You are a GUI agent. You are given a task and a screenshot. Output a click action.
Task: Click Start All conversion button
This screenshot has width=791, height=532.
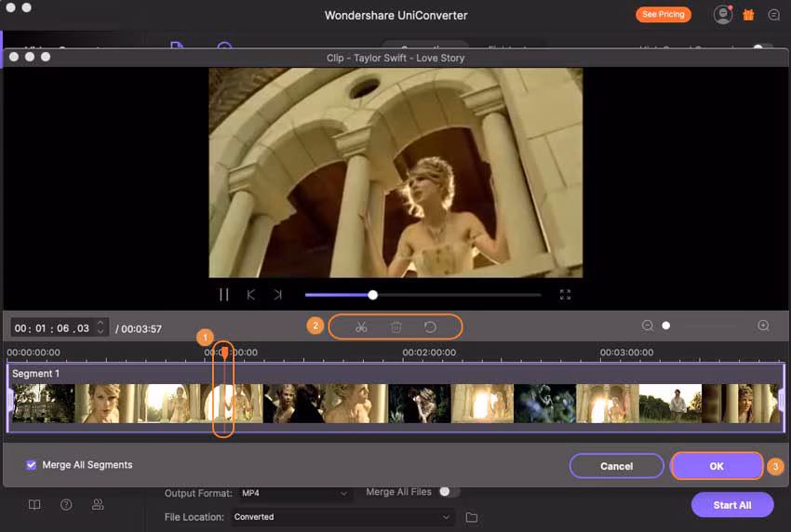coord(732,505)
